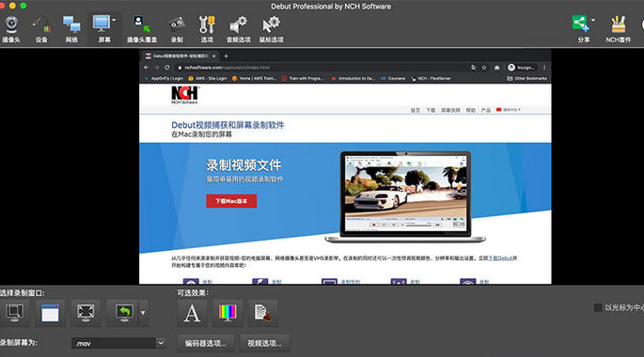The width and height of the screenshot is (644, 357).
Task: Open the share dropdown arrow
Action: click(593, 20)
